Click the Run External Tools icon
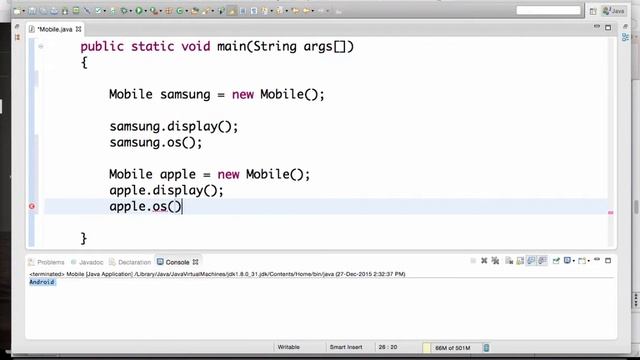Image resolution: width=640 pixels, height=360 pixels. [x=153, y=11]
